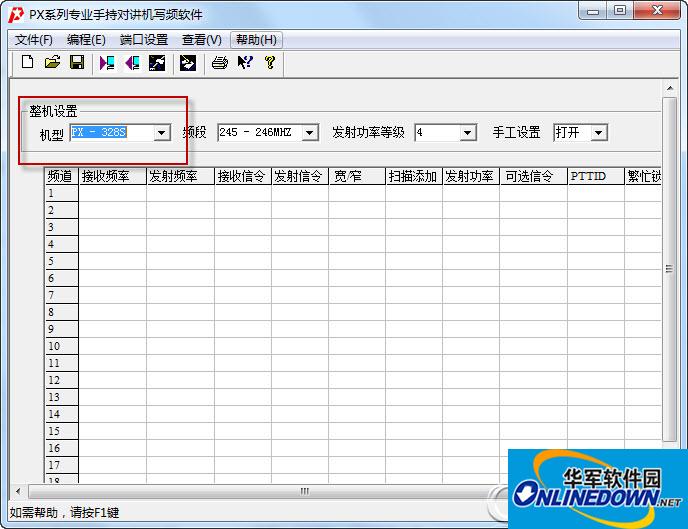Click the vertical scrollbar up arrow

tap(670, 89)
